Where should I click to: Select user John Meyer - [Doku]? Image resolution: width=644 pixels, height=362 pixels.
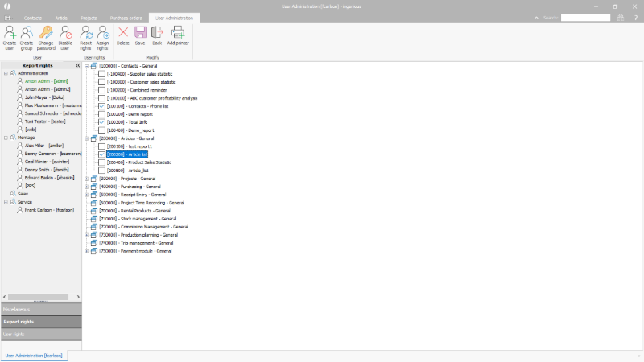(x=44, y=97)
